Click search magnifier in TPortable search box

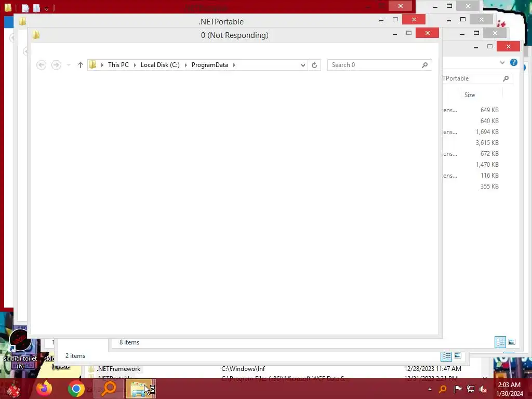click(506, 78)
